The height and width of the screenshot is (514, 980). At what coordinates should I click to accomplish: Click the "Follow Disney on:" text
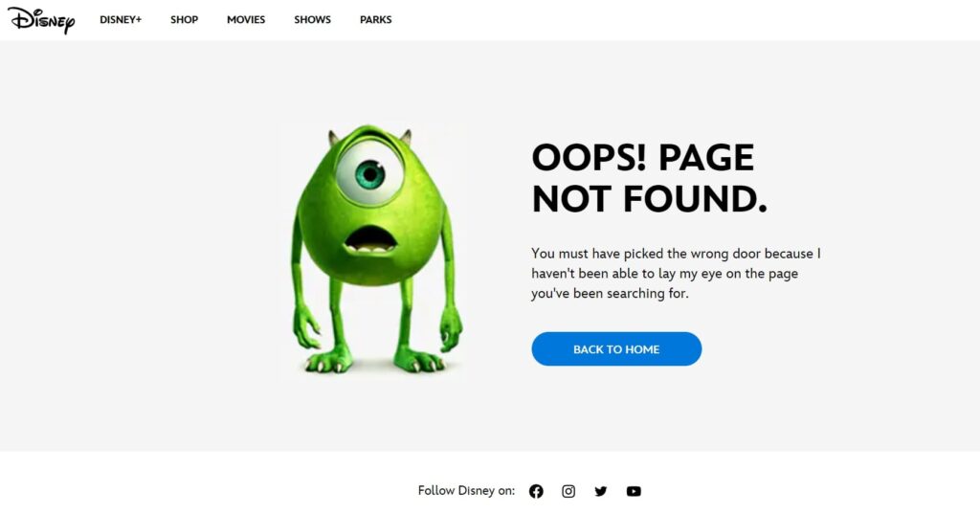click(466, 491)
